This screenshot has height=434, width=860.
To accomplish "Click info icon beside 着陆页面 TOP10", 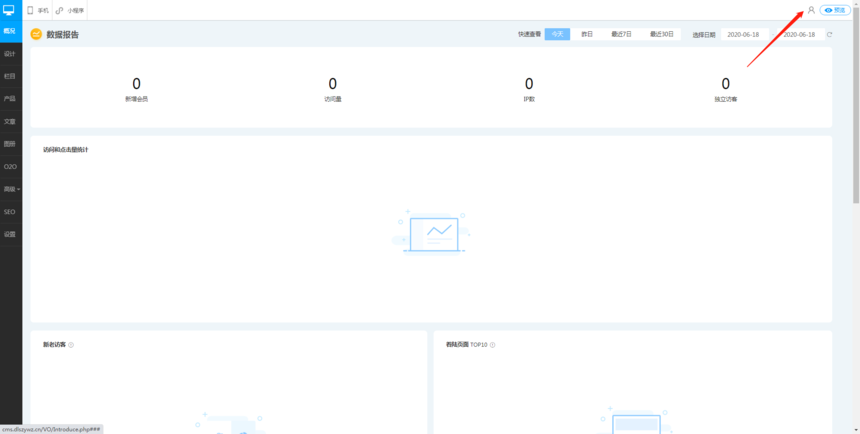I will [x=493, y=345].
